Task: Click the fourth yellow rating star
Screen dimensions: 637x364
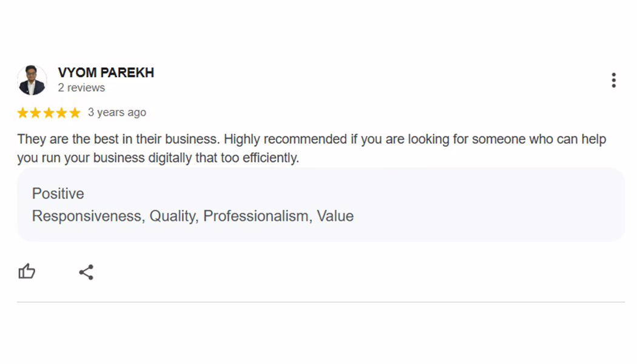Action: pos(62,112)
